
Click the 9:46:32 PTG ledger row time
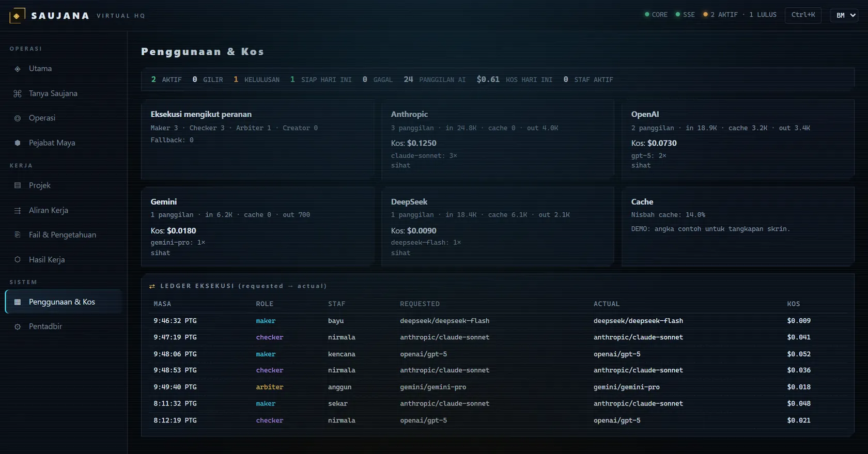pos(175,321)
